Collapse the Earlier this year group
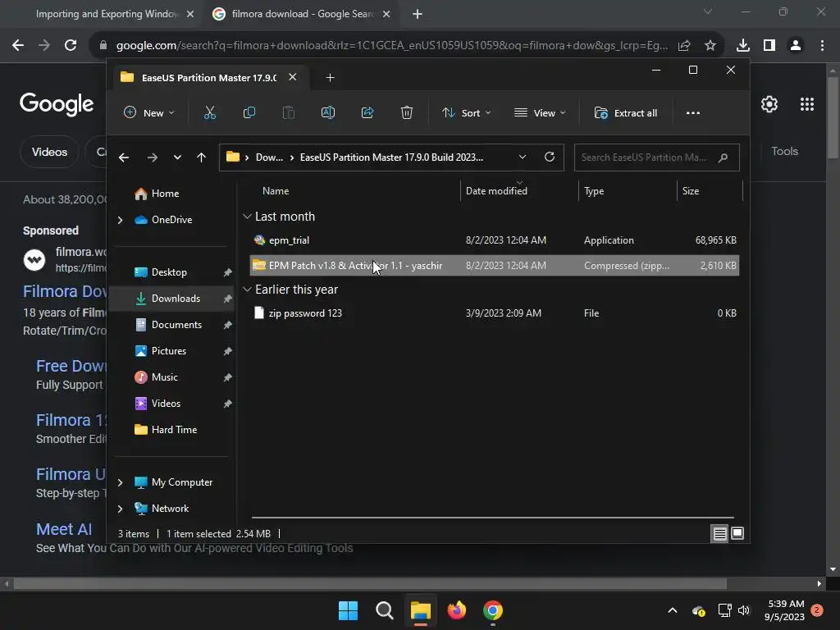Viewport: 840px width, 630px height. click(x=247, y=290)
